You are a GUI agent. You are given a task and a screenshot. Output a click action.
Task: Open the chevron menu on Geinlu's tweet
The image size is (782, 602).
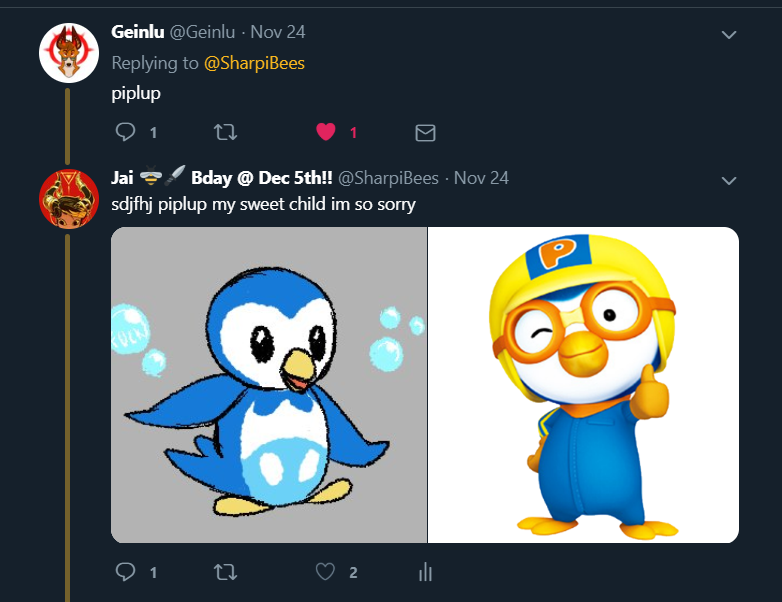tap(729, 35)
